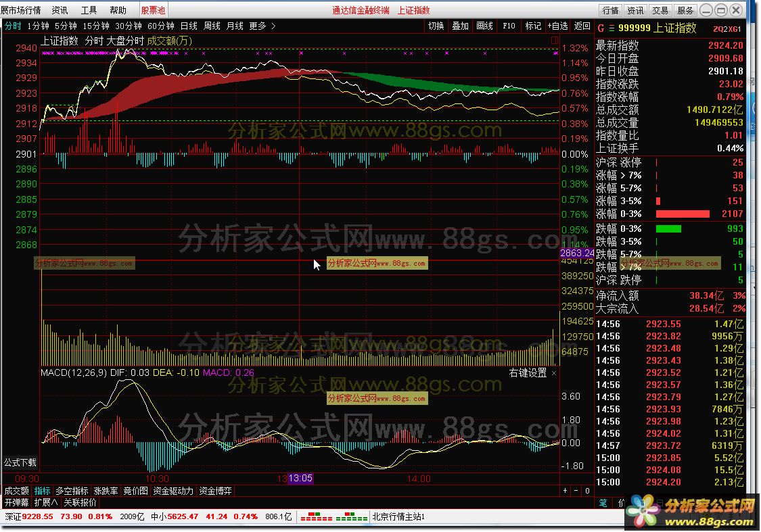Switch to the 60分钟 period
The image size is (761, 532).
point(160,26)
